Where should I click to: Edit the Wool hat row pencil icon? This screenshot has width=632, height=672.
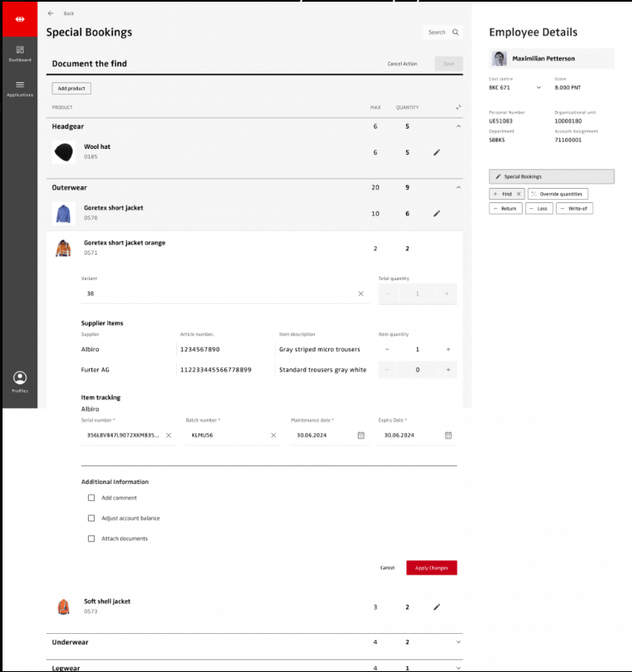click(437, 152)
